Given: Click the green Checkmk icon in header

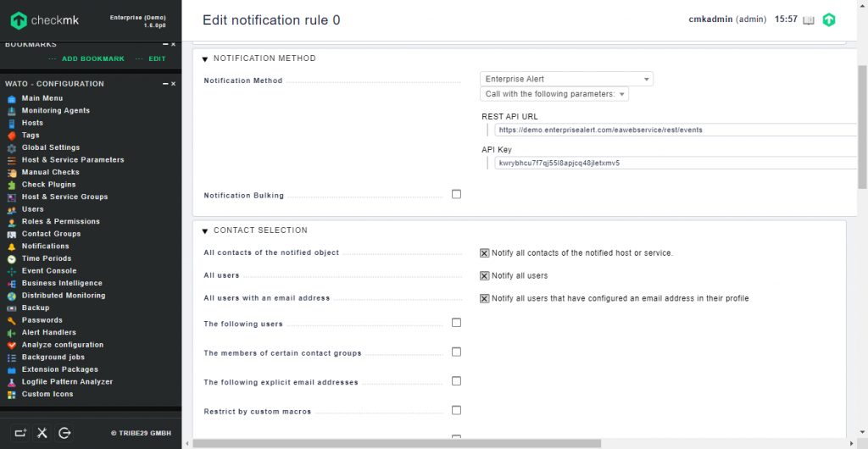Looking at the screenshot, I should (829, 19).
